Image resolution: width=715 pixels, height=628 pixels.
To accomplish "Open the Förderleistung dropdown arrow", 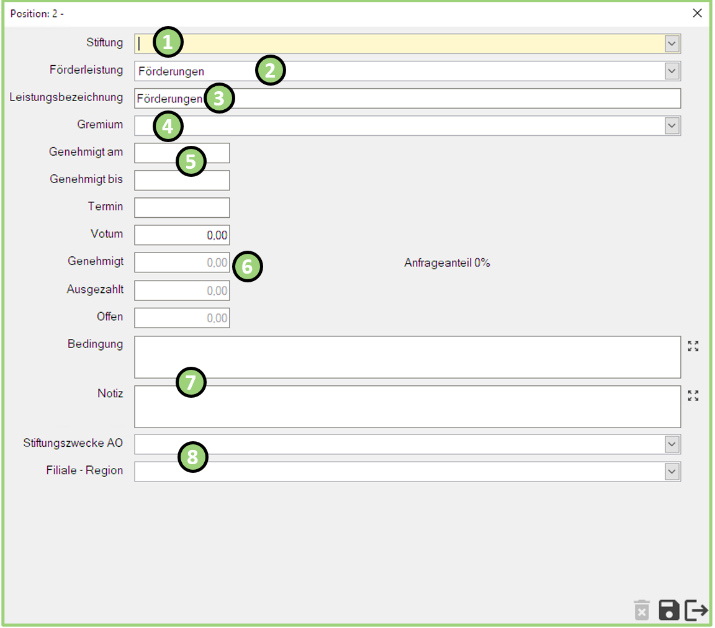I will (672, 71).
